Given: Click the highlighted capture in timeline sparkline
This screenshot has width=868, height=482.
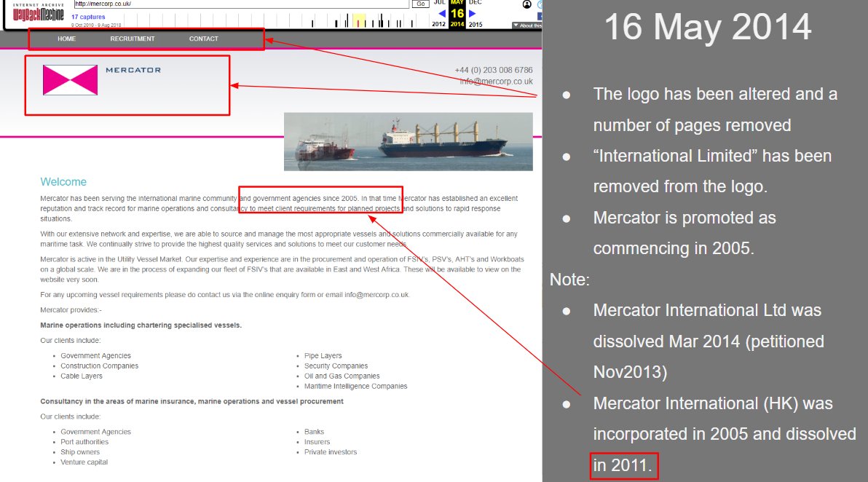Looking at the screenshot, I should point(359,21).
